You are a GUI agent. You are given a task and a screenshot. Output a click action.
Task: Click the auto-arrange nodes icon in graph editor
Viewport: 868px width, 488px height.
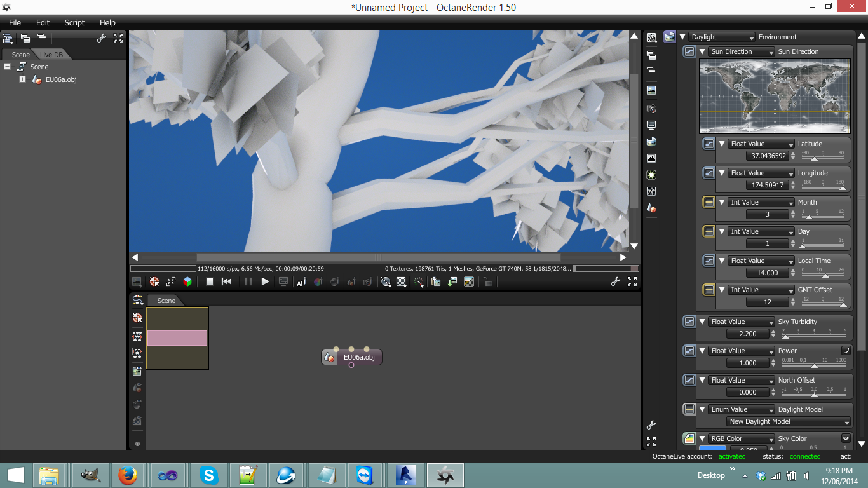137,336
